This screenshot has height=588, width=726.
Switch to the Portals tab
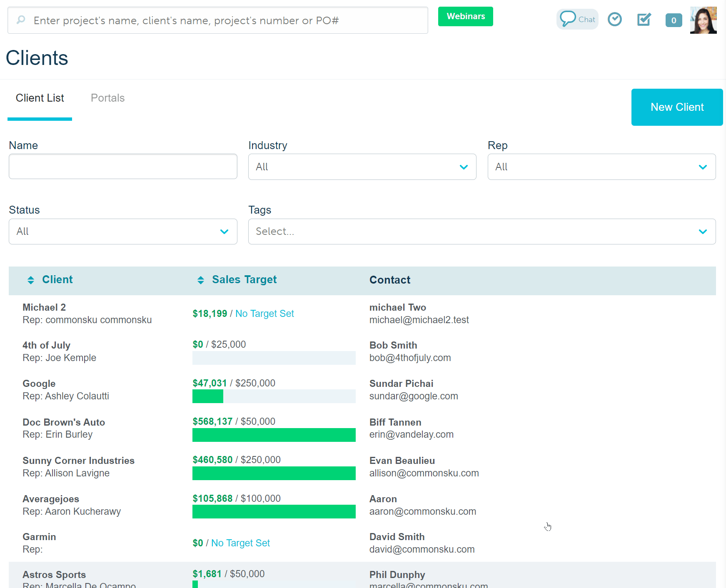(x=107, y=98)
